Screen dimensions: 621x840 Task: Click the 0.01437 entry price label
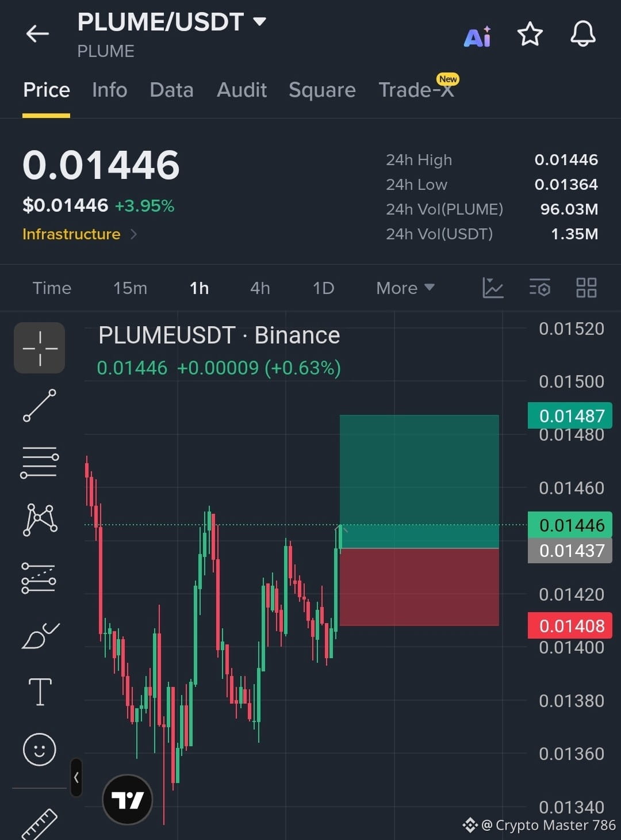570,551
